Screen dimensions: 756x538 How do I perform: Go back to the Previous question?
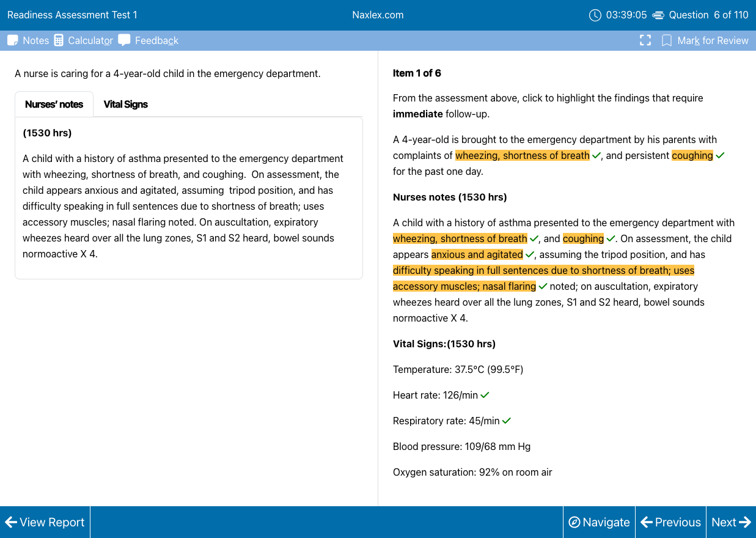[671, 522]
